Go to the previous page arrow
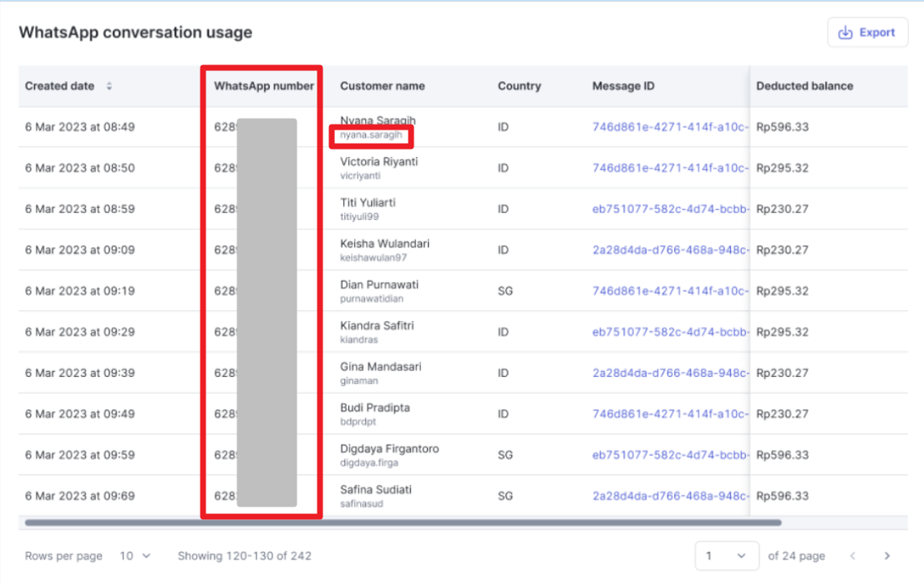 click(x=852, y=556)
